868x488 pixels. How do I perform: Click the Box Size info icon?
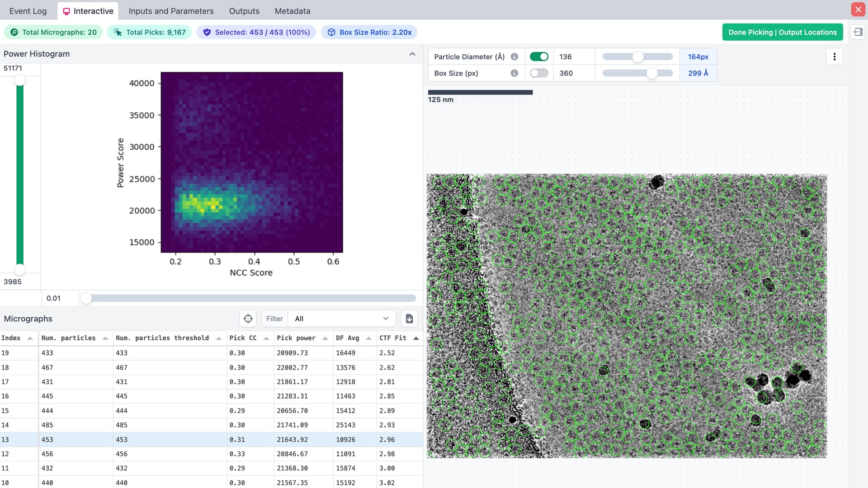[514, 73]
